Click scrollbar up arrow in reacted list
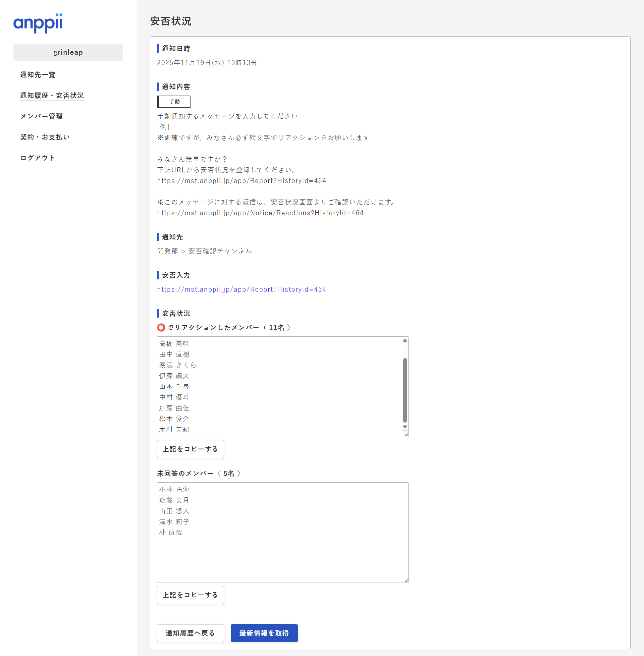This screenshot has width=644, height=656. point(405,340)
